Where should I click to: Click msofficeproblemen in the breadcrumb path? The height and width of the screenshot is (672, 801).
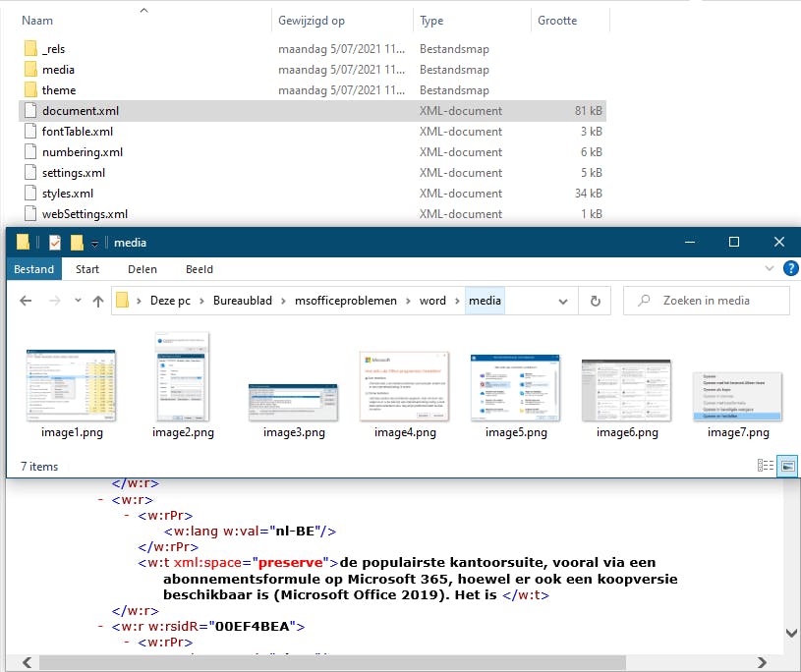345,301
